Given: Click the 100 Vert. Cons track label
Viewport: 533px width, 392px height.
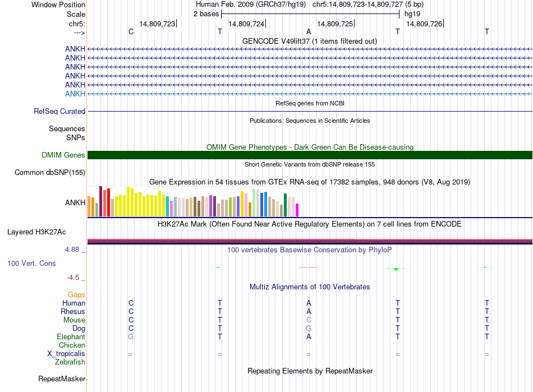Looking at the screenshot, I should click(x=31, y=263).
